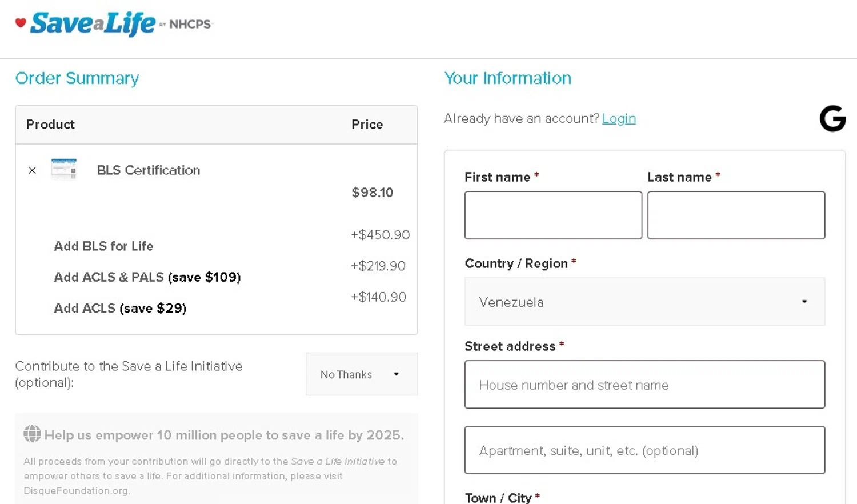
Task: Click the Order Summary heading
Action: pyautogui.click(x=77, y=78)
